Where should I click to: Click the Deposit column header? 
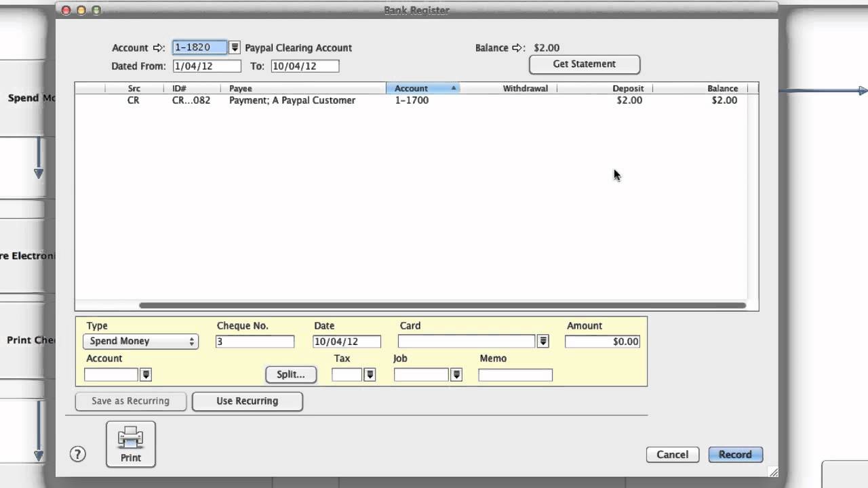coord(604,88)
